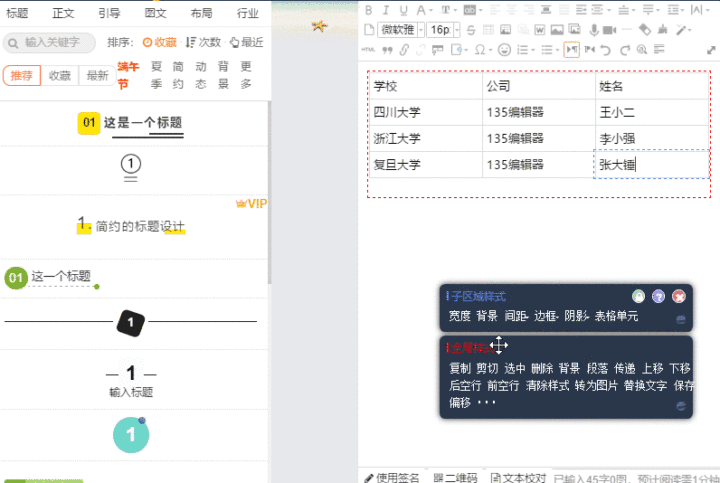Viewport: 720px width, 483px height.
Task: Expand font color dropdown arrow
Action: pyautogui.click(x=431, y=10)
